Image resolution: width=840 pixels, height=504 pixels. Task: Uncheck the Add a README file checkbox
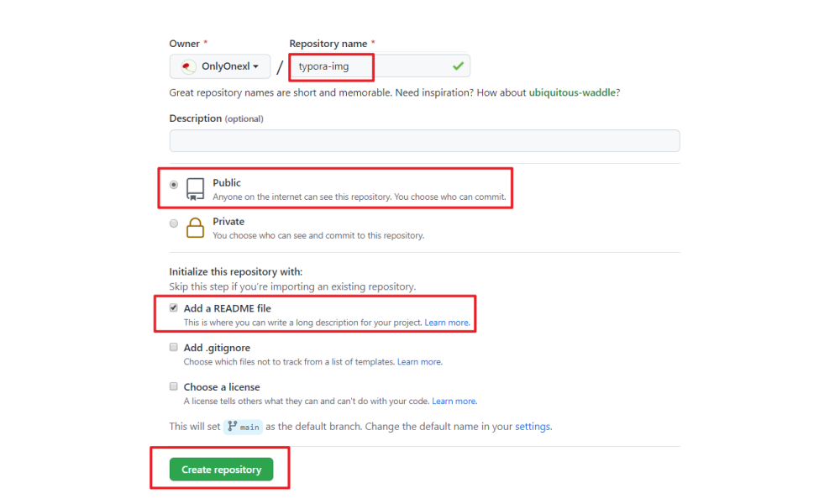[x=174, y=308]
